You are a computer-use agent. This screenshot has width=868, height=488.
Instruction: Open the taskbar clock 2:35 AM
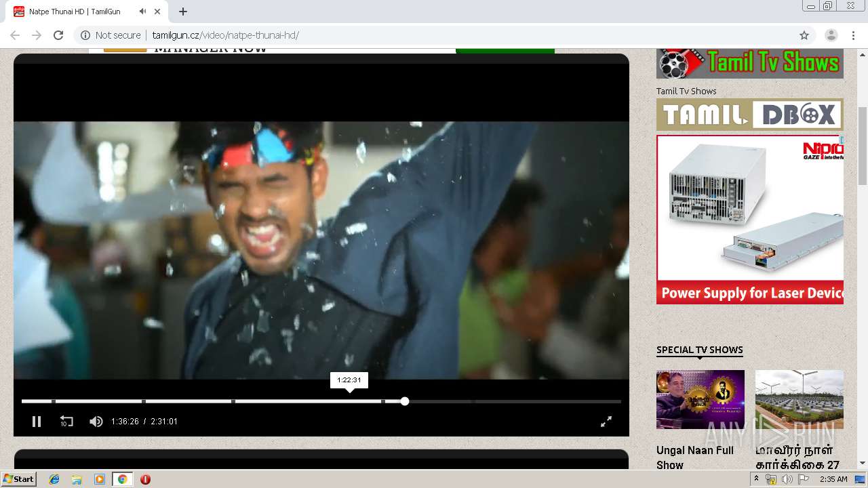pos(833,479)
